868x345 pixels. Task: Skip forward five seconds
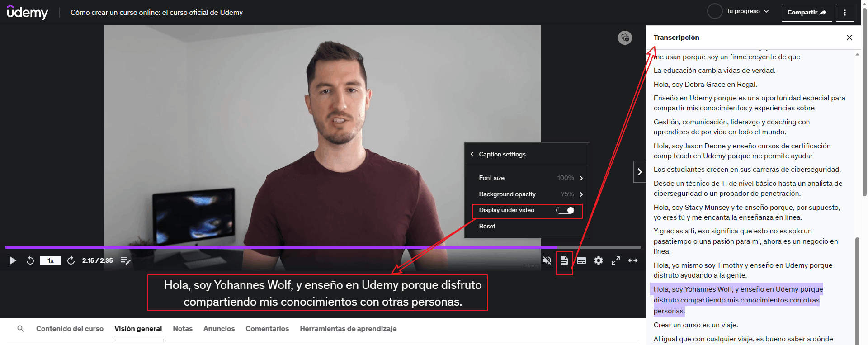[71, 260]
